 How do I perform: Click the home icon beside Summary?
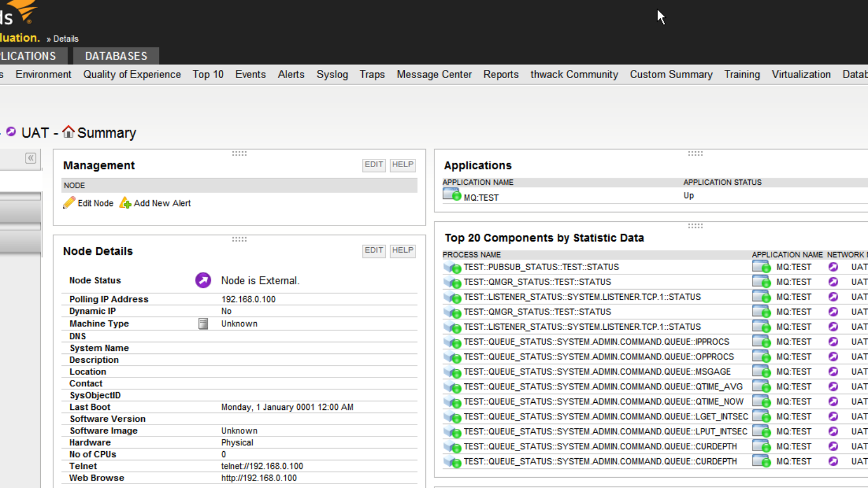(x=68, y=132)
